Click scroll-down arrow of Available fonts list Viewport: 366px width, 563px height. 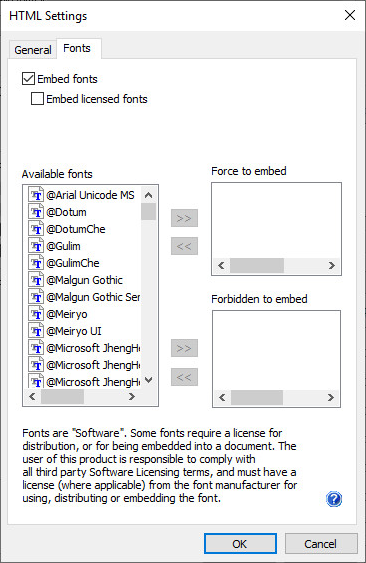tap(148, 380)
